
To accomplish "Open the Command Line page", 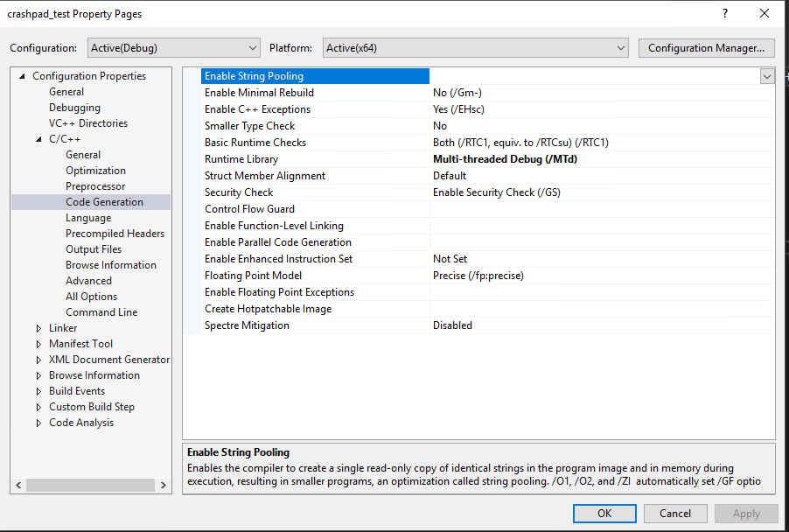I will coord(101,312).
